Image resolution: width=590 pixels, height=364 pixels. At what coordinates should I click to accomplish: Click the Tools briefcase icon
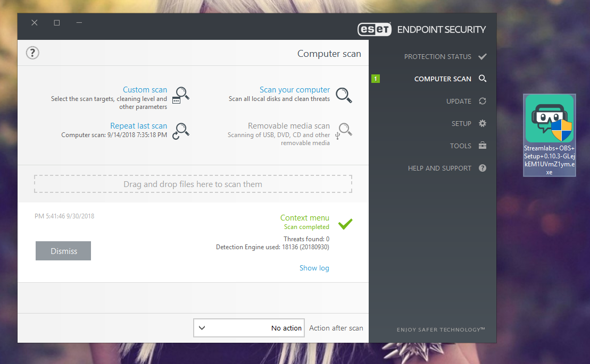click(x=483, y=146)
